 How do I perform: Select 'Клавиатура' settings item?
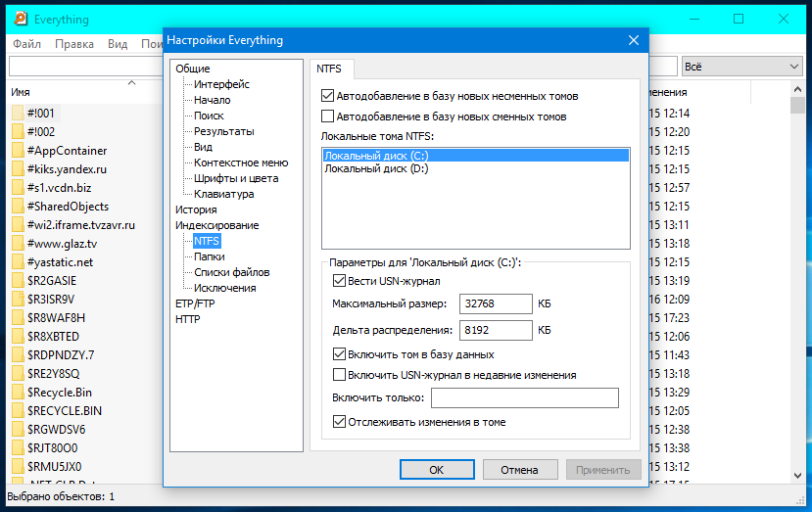[x=223, y=194]
